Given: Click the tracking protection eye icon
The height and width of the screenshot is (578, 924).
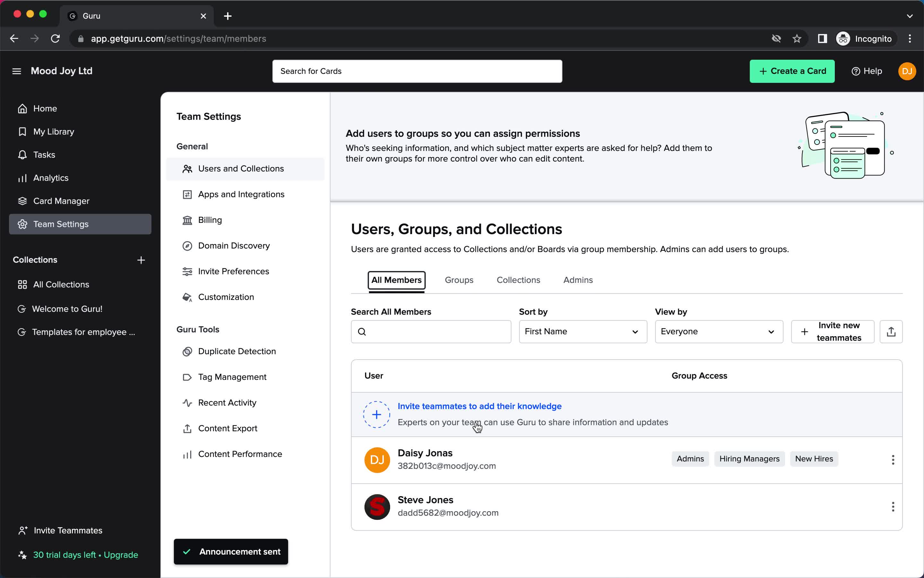Looking at the screenshot, I should (x=776, y=39).
